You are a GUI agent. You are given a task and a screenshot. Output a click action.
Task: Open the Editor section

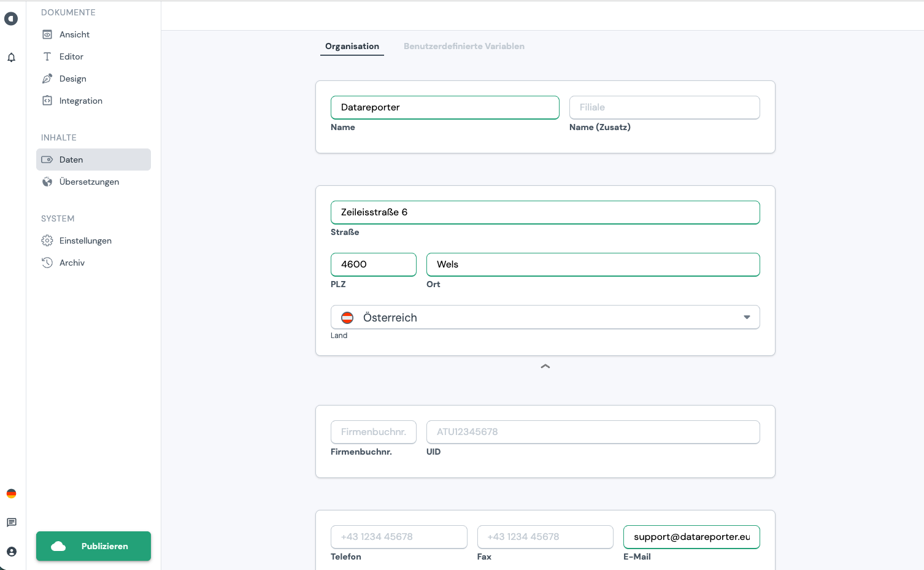(x=71, y=56)
